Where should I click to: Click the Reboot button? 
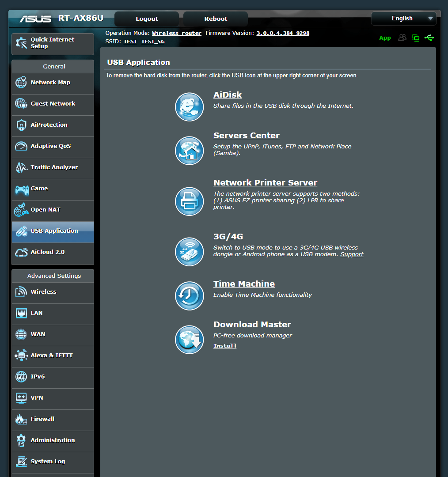216,19
